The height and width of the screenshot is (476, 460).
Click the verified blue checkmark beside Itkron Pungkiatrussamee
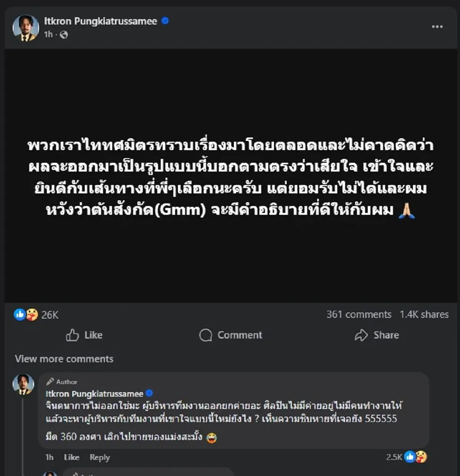tap(165, 21)
